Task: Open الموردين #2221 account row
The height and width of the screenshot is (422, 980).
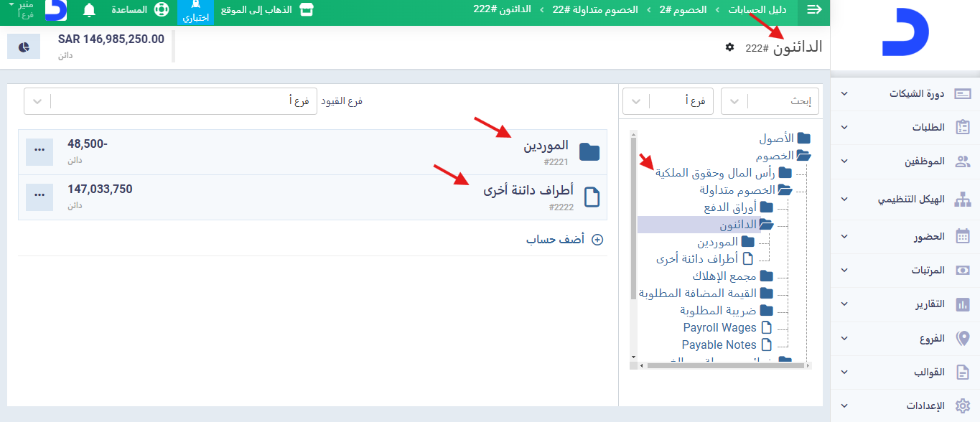Action: (312, 152)
